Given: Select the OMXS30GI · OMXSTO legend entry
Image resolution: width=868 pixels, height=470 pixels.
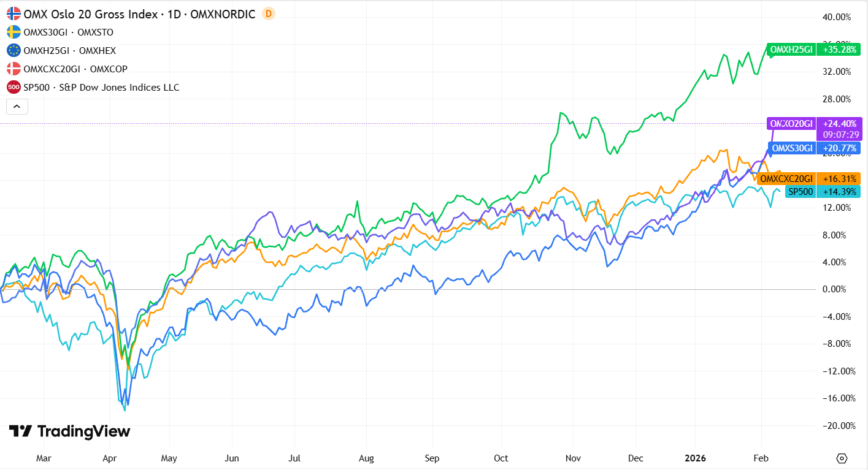Looking at the screenshot, I should point(68,32).
